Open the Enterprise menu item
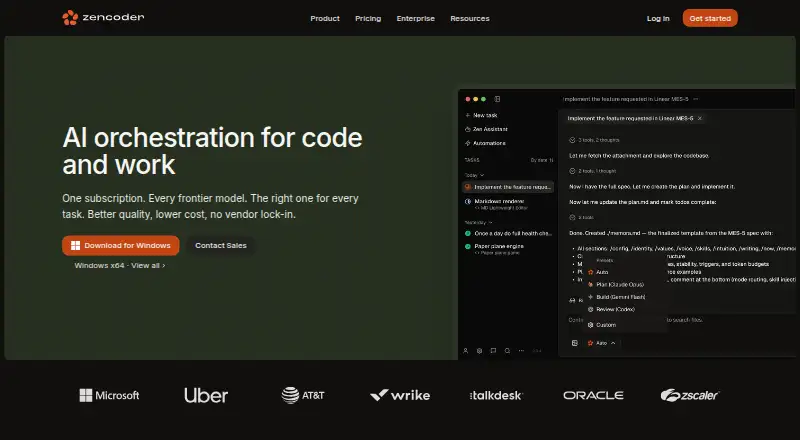The image size is (800, 440). (415, 18)
